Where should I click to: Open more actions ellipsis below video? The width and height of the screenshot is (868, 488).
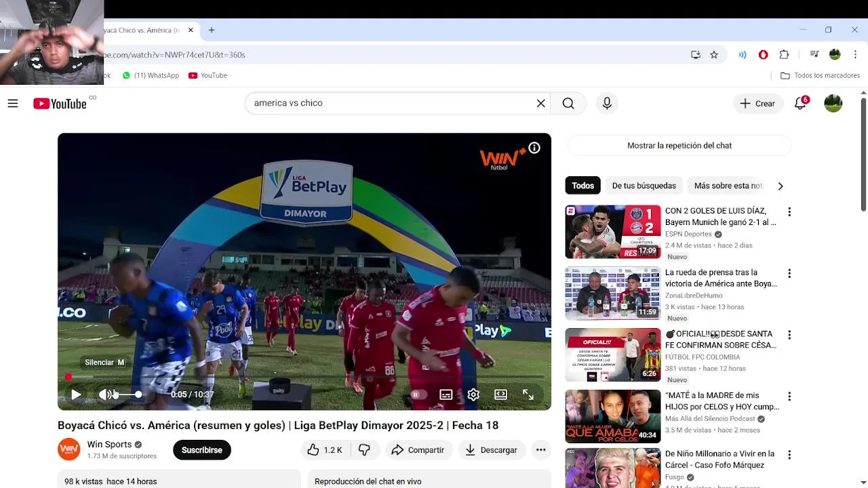540,450
